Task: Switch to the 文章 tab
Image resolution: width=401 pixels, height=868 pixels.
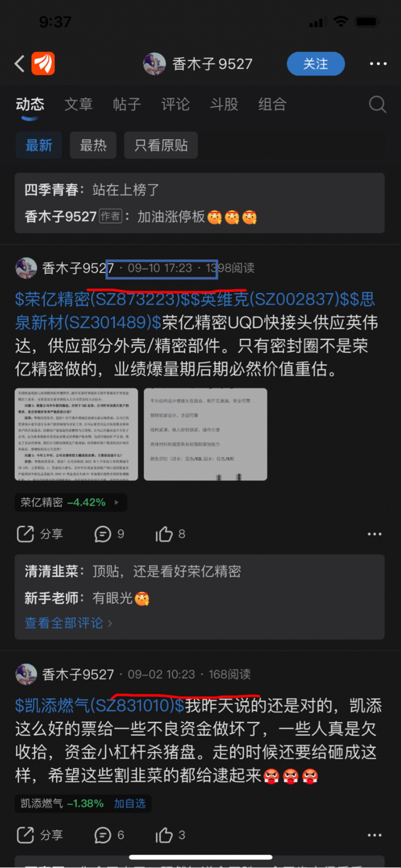Action: 78,104
